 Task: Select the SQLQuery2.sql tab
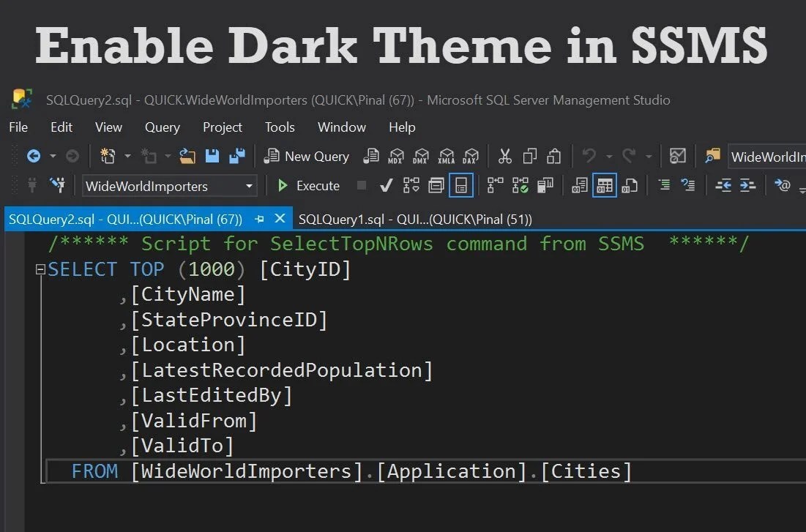pos(125,220)
